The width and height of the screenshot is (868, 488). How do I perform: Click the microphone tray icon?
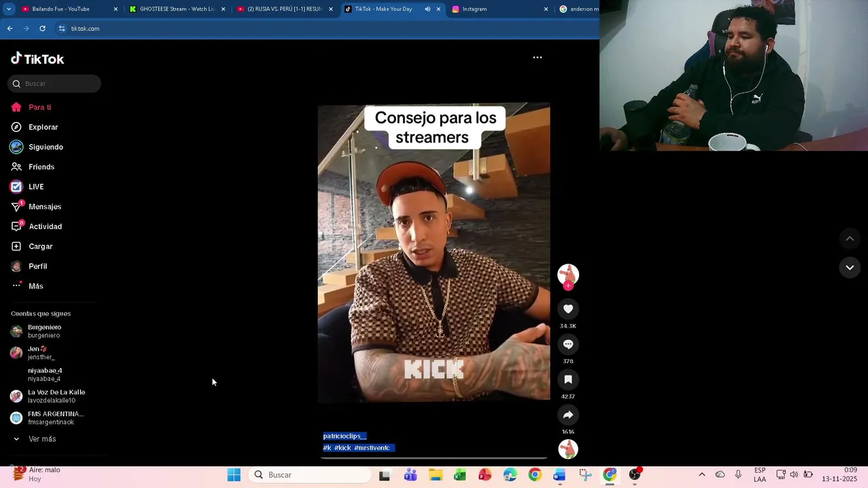coord(738,474)
